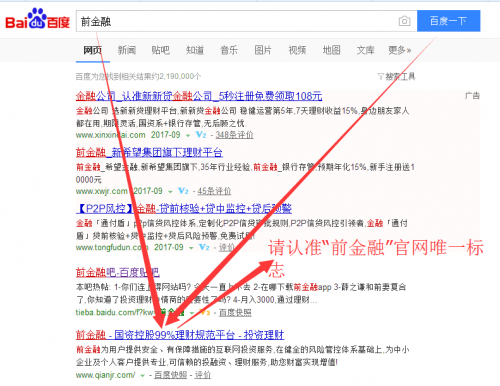The width and height of the screenshot is (500, 386).
Task: Open the 视频 tab
Action: pos(297,50)
